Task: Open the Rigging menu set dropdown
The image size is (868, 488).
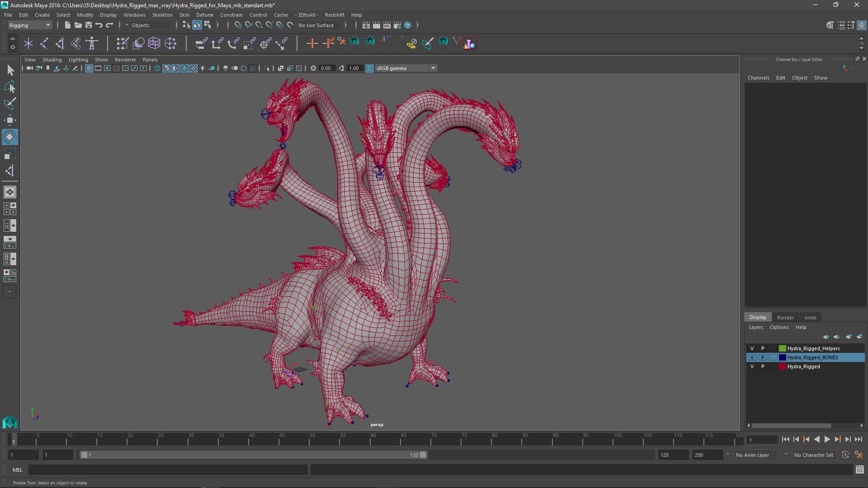Action: click(x=29, y=25)
